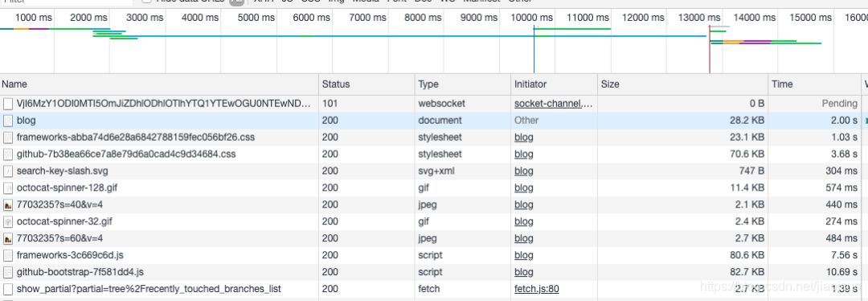Select the 7703235?s=40&v=4 request name
868x301 pixels.
point(59,204)
